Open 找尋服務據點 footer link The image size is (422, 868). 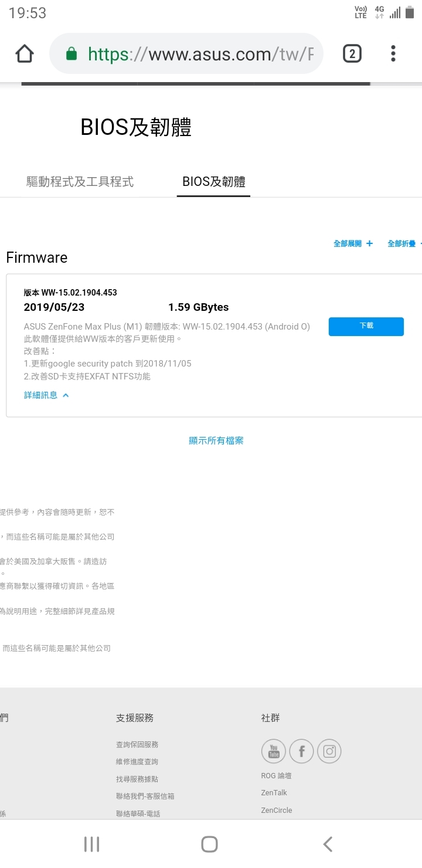137,779
